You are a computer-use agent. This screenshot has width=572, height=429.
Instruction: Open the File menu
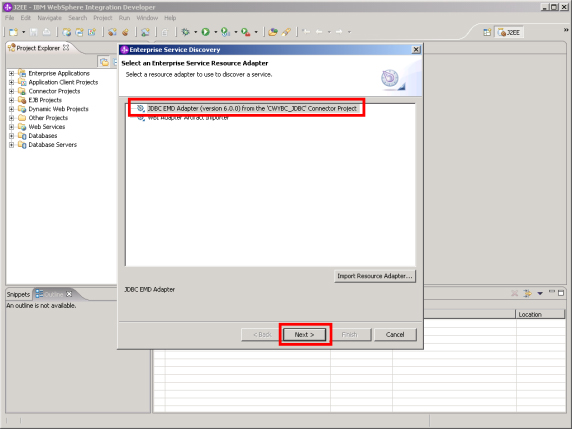coord(9,18)
